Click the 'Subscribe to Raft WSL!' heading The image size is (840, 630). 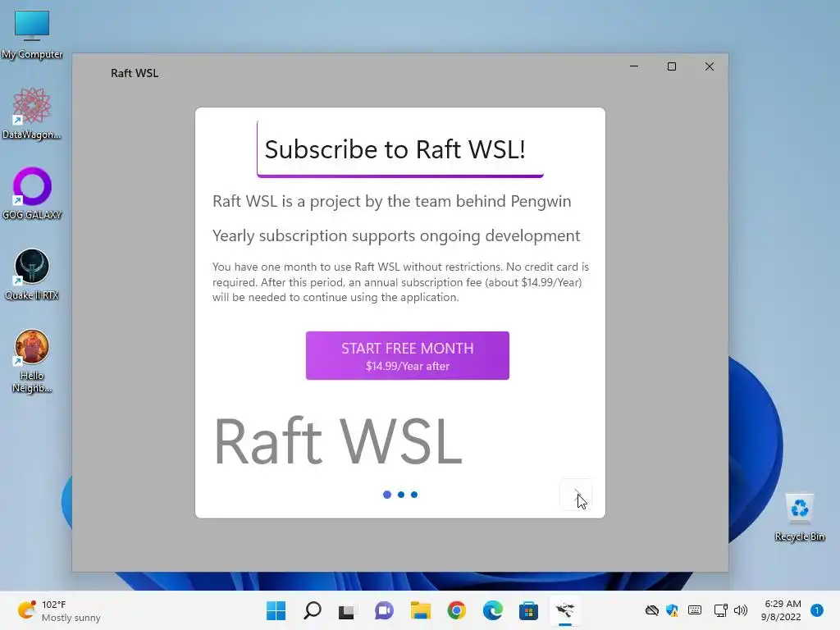pos(395,149)
